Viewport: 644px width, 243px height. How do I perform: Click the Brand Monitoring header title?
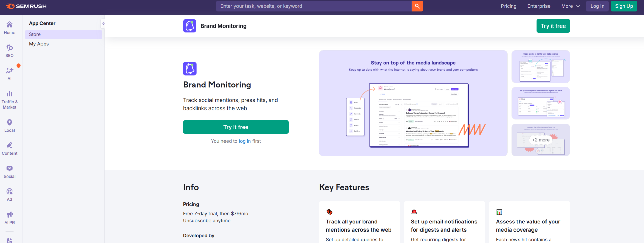[x=223, y=26]
